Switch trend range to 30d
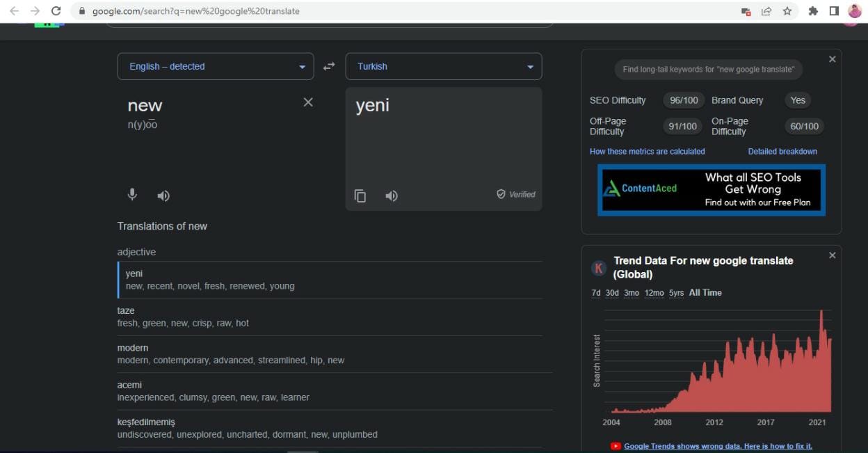The image size is (868, 453). (x=612, y=293)
